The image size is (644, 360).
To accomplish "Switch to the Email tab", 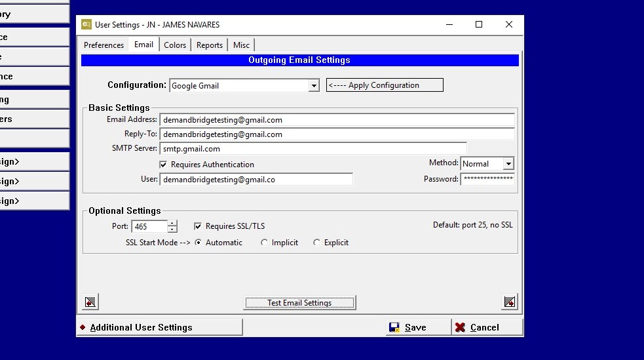I will click(x=143, y=45).
